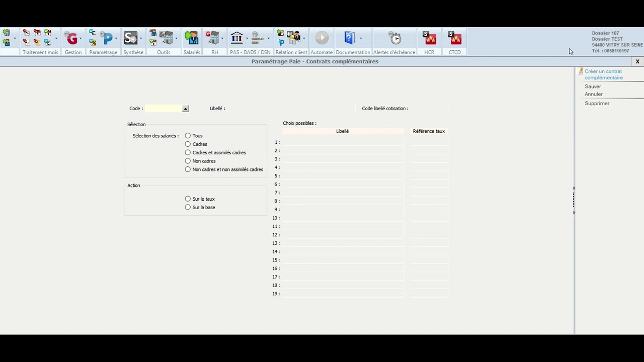Open the Salariés employee icon
This screenshot has width=644, height=362.
[192, 38]
